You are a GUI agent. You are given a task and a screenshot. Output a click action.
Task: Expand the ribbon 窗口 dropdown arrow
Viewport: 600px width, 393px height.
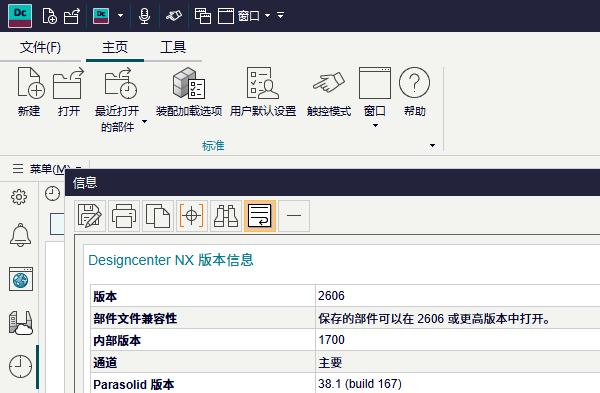pyautogui.click(x=375, y=126)
